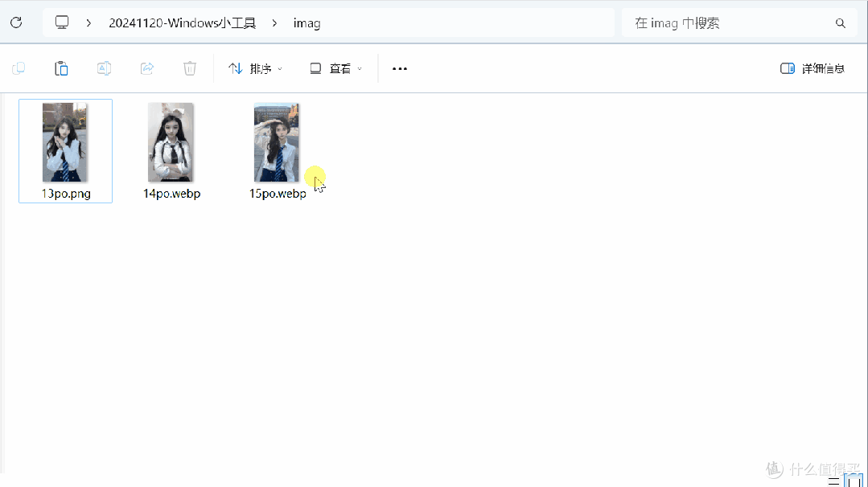Click the Rename toolbar icon
Screen dimensions: 868x487
click(104, 68)
